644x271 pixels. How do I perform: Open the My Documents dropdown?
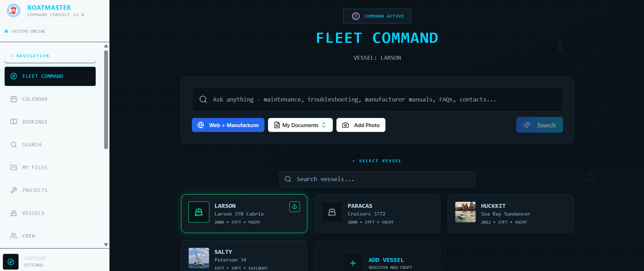300,125
